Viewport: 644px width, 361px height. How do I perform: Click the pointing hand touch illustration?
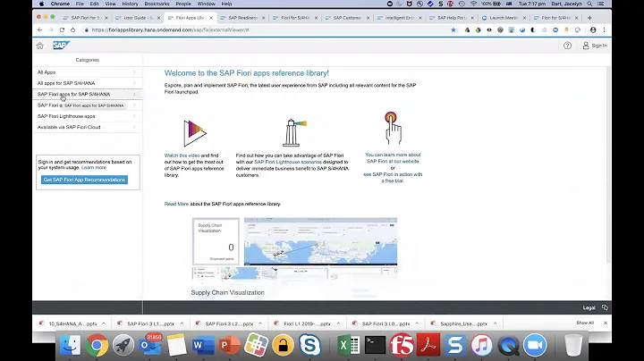393,128
